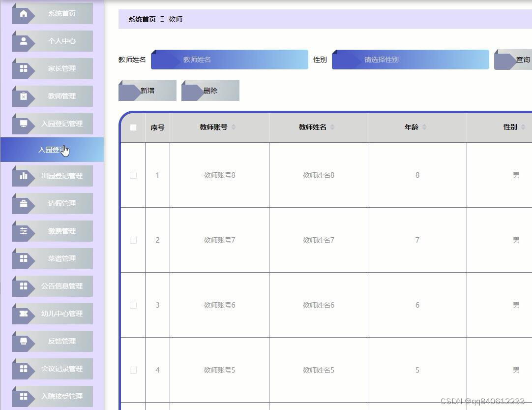Image resolution: width=532 pixels, height=410 pixels.
Task: Sort the table by the 年龄 column arrows
Action: click(423, 126)
